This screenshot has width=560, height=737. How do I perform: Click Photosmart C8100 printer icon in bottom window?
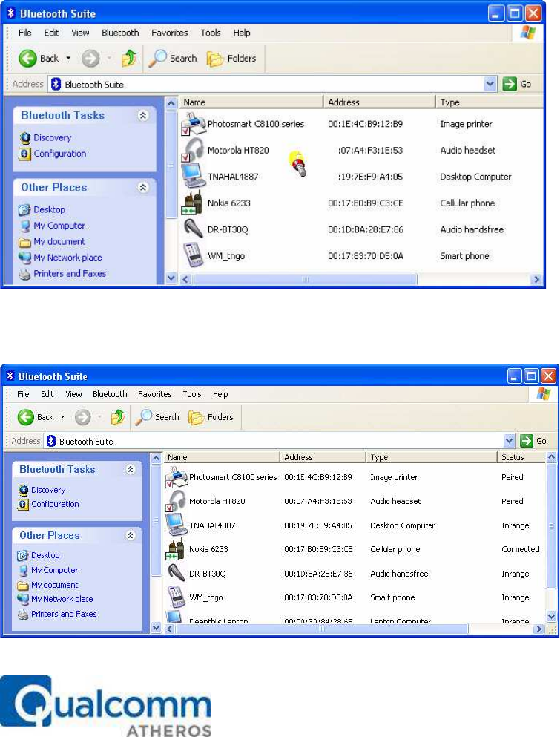177,477
